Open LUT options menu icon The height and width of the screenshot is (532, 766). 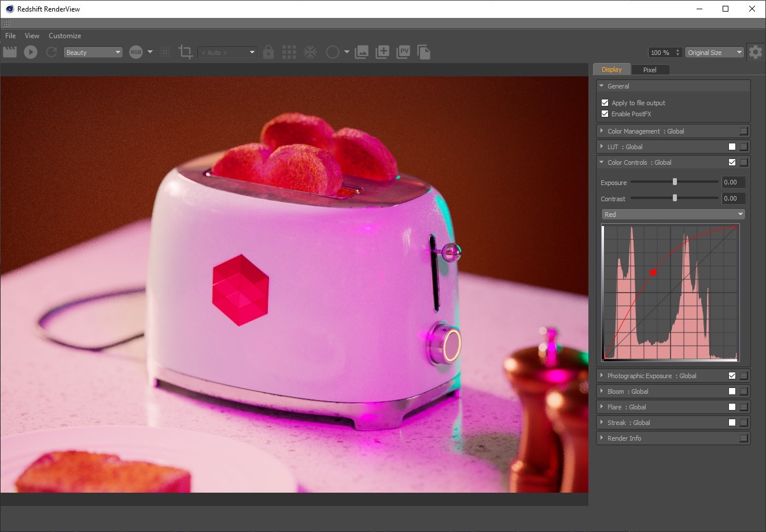point(744,147)
